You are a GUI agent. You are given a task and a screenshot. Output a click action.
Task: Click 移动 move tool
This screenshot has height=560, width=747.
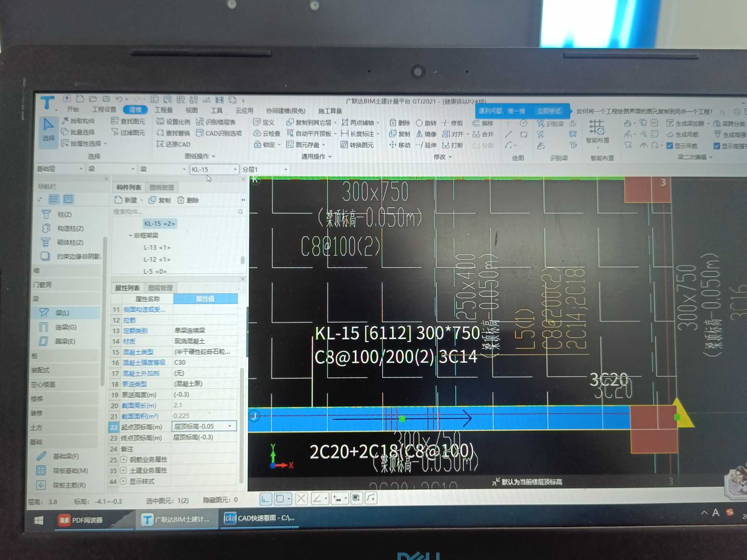coord(400,145)
